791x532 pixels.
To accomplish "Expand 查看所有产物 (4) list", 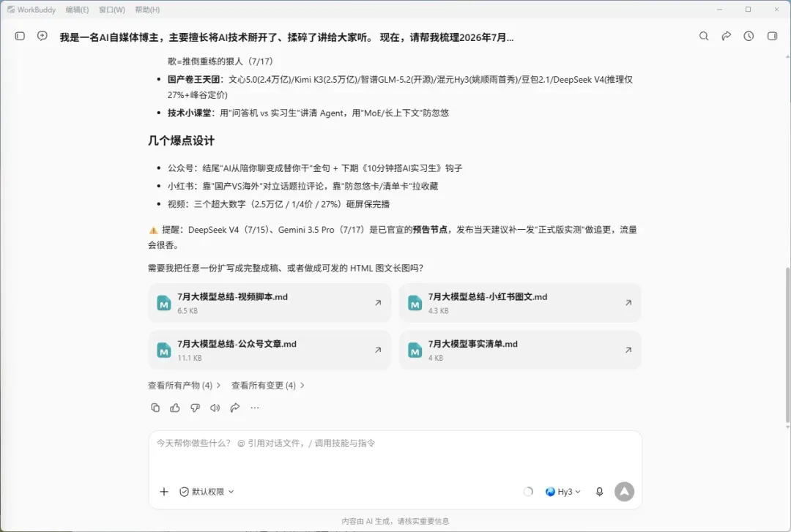I will [x=184, y=385].
